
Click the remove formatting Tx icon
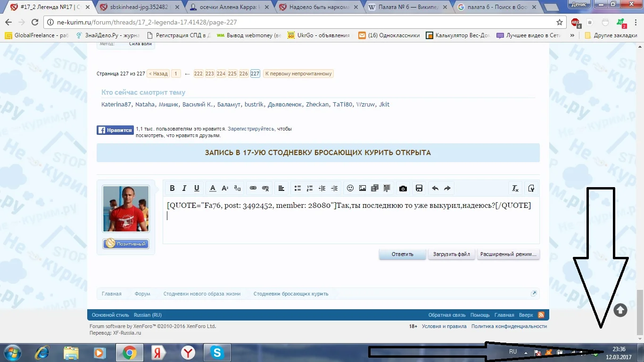(515, 188)
